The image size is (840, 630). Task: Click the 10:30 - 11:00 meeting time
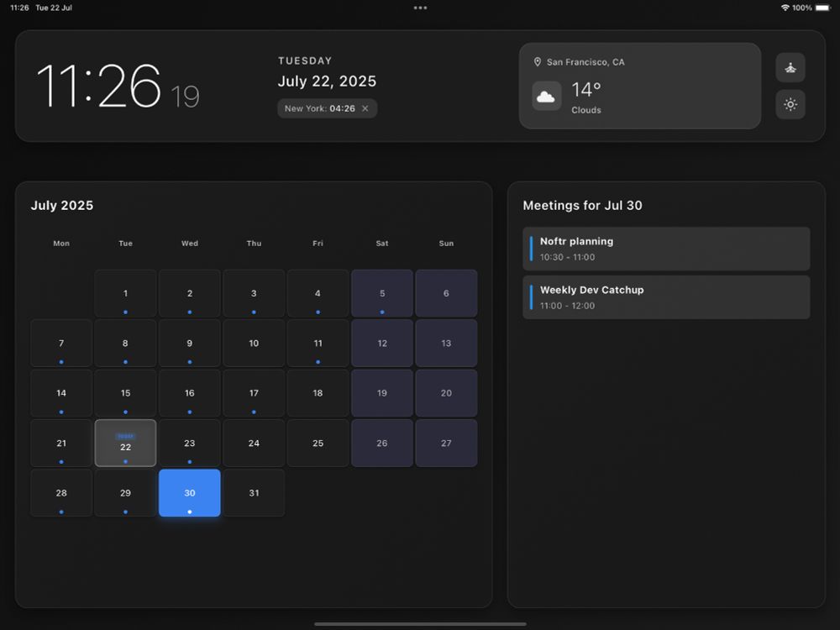(x=567, y=257)
